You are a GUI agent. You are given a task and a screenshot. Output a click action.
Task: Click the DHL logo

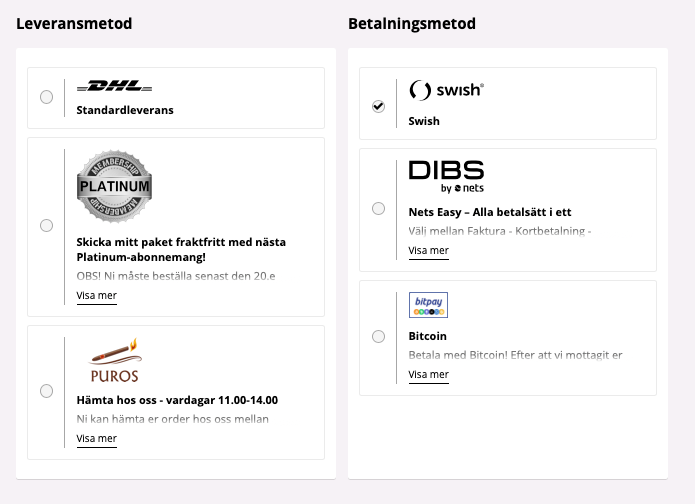coord(114,86)
